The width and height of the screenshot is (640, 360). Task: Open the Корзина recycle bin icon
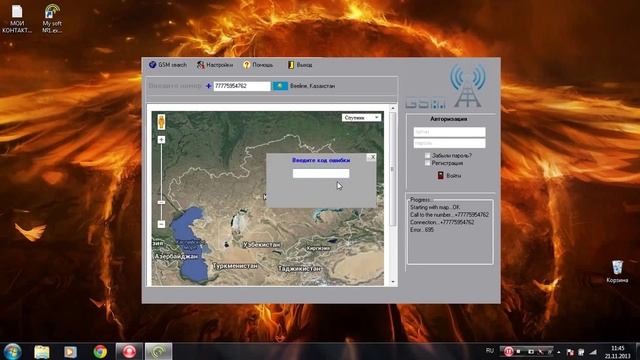pos(617,271)
